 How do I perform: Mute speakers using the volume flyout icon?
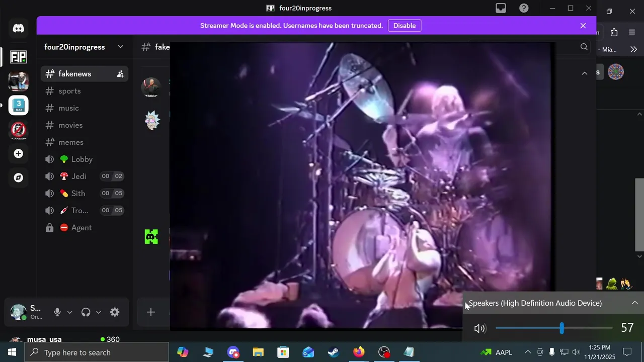coord(480,328)
